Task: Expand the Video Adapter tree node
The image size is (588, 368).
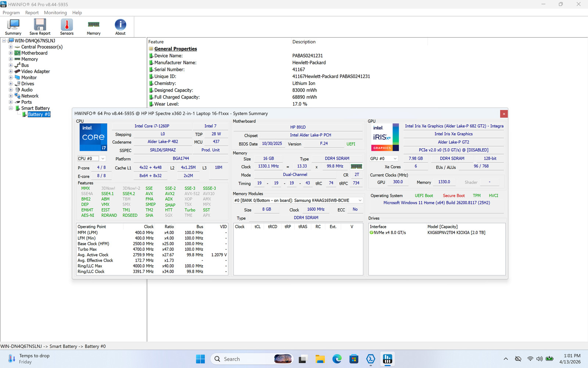Action: click(11, 71)
